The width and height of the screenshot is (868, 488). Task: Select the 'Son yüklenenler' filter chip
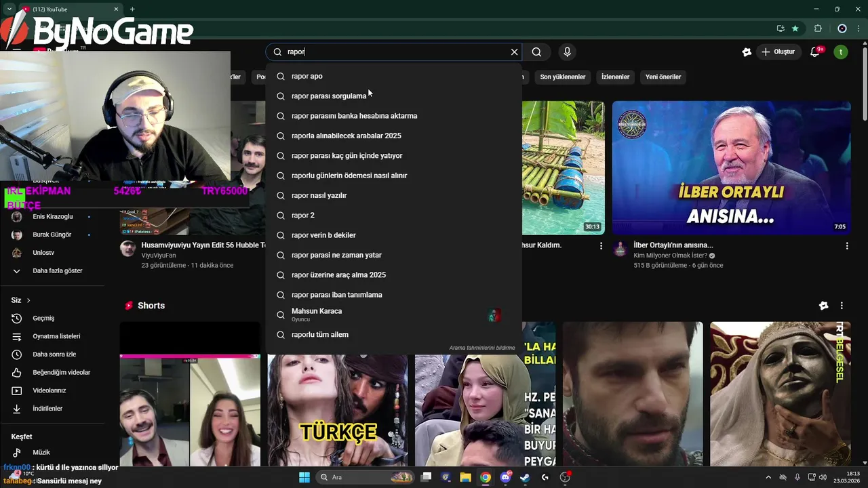coord(563,77)
